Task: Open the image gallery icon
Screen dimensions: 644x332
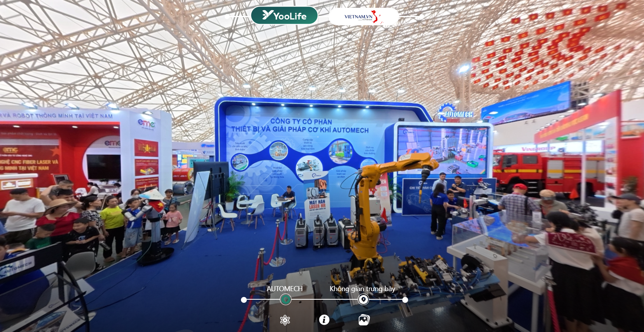Action: point(364,320)
